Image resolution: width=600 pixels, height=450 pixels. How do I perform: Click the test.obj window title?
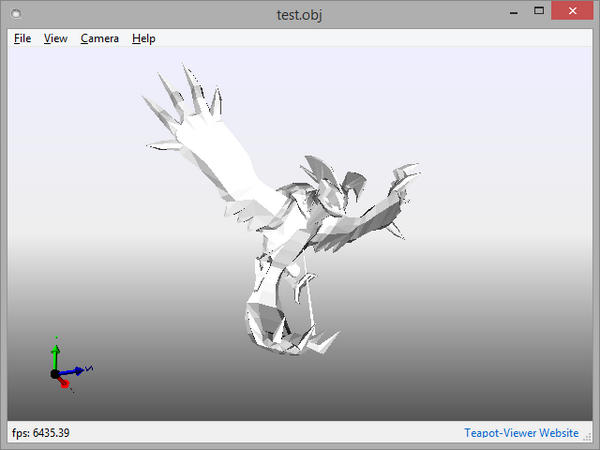(299, 15)
